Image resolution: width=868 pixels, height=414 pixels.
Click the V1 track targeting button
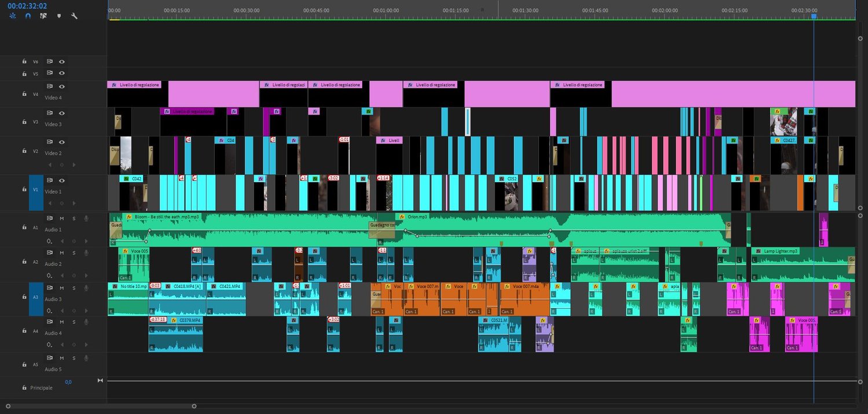pos(35,193)
